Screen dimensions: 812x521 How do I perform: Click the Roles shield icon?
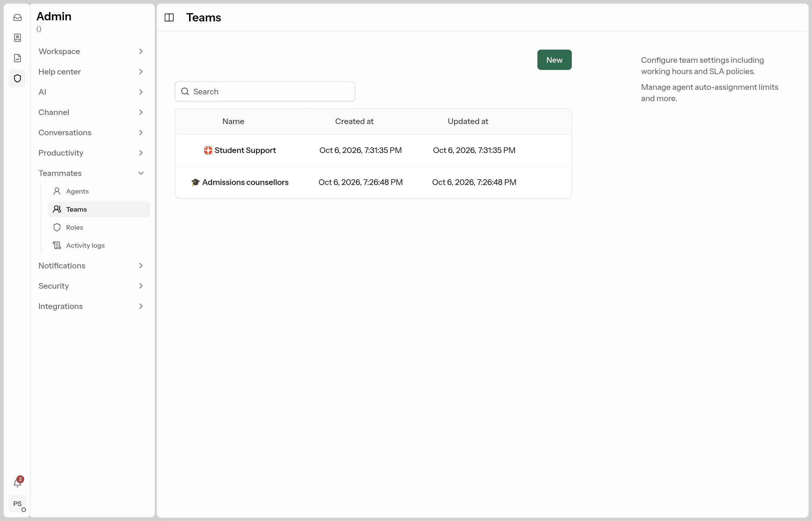pos(57,227)
